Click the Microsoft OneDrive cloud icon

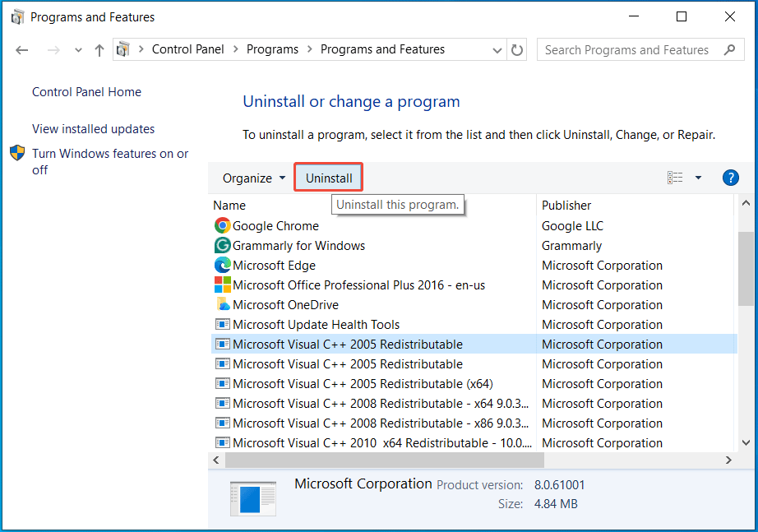point(221,304)
